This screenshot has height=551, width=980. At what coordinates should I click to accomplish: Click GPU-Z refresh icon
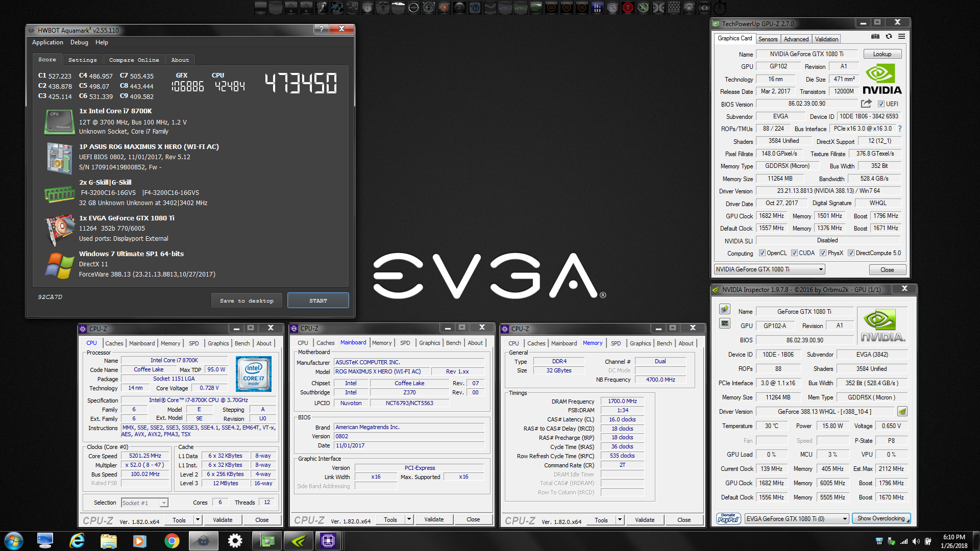click(x=889, y=37)
